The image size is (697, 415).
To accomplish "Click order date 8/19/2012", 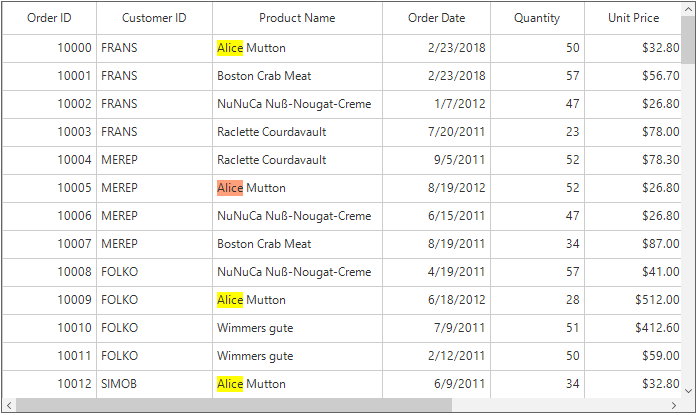I will click(x=437, y=188).
